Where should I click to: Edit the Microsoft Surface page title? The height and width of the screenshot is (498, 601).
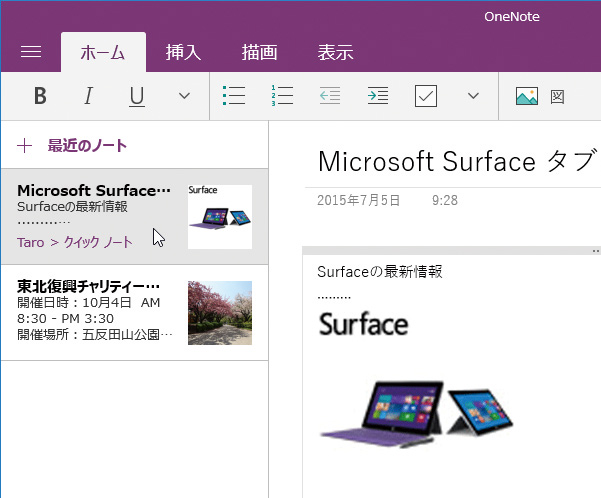pos(458,161)
